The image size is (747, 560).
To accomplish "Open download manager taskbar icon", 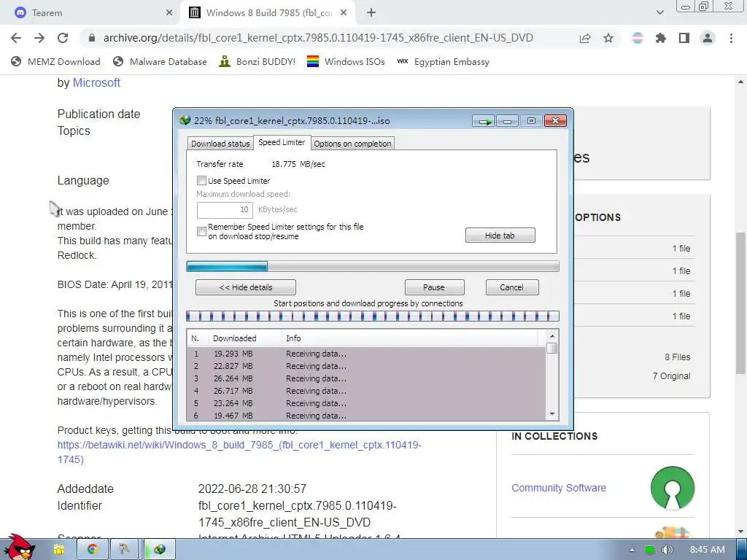I will 160,550.
